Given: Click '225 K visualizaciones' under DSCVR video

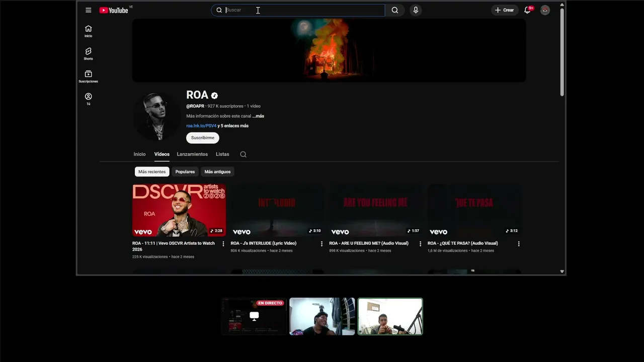Looking at the screenshot, I should point(150,257).
